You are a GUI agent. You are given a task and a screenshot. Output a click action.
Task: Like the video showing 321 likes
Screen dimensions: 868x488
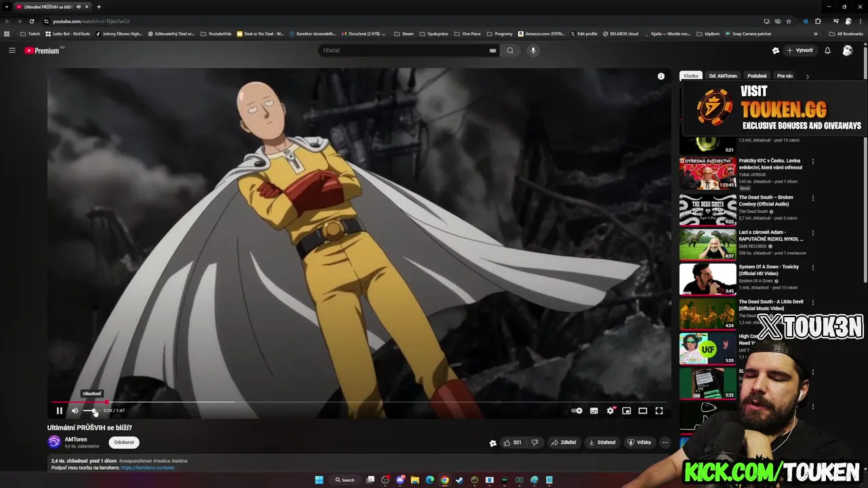512,443
